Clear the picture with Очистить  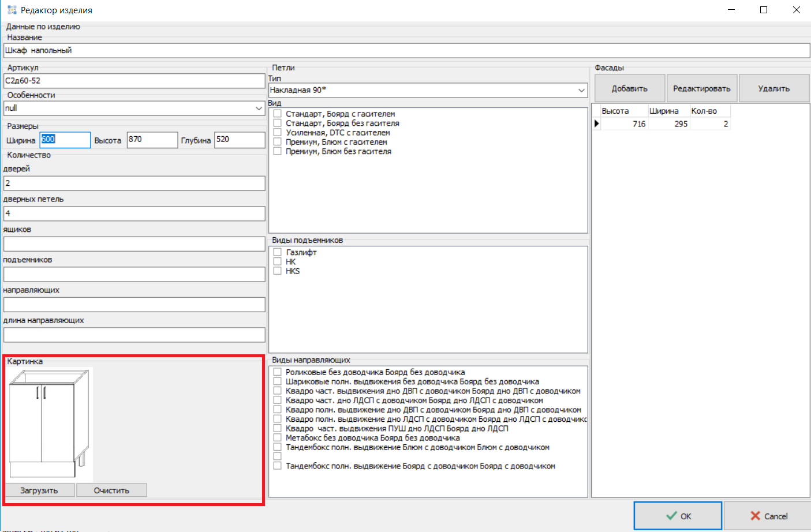[111, 490]
